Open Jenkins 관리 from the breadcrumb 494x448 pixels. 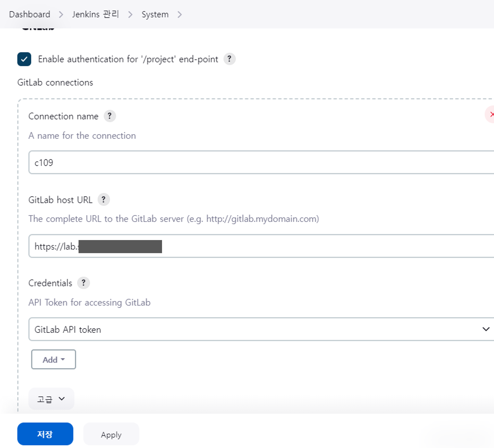(95, 14)
